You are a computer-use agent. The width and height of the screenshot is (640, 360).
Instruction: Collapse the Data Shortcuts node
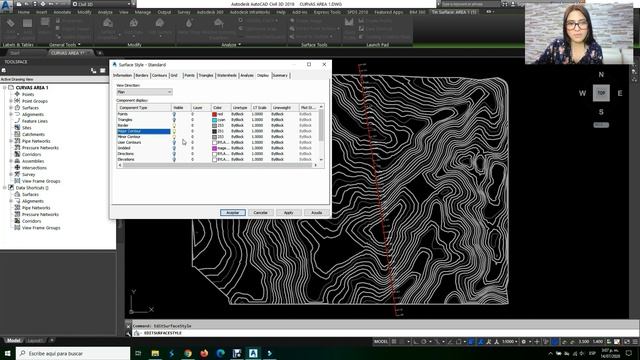4,188
